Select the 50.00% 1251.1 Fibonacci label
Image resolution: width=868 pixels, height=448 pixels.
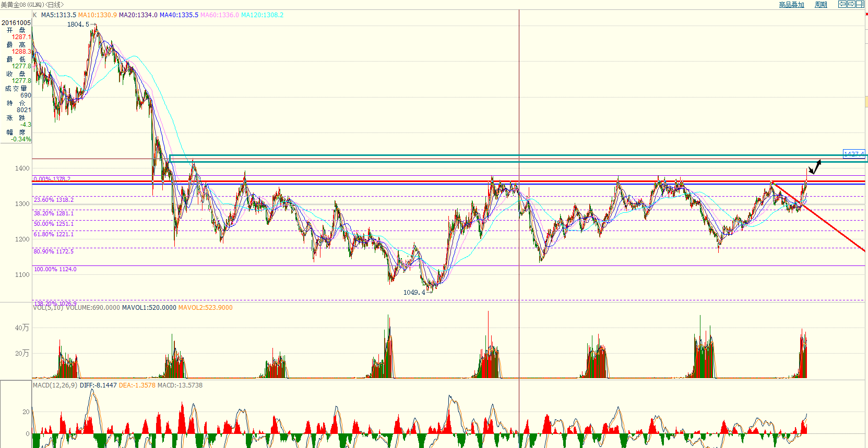54,224
